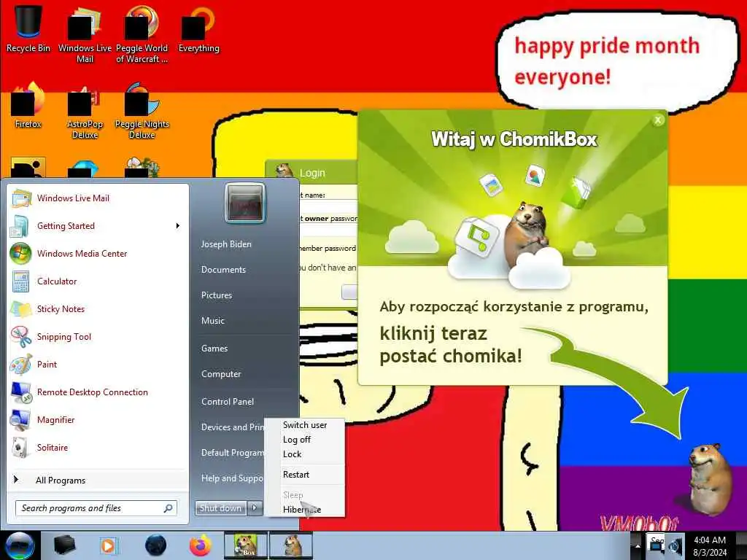Screen dimensions: 747x560
Task: Open Calculator from Start menu
Action: point(98,281)
